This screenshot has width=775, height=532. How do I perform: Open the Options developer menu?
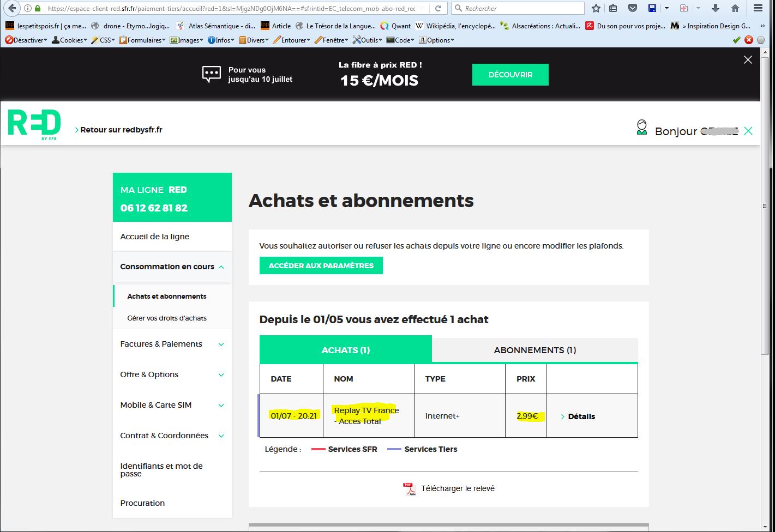[436, 40]
